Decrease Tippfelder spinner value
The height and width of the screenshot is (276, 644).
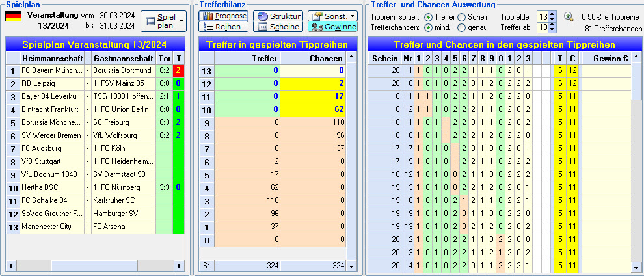coord(552,20)
